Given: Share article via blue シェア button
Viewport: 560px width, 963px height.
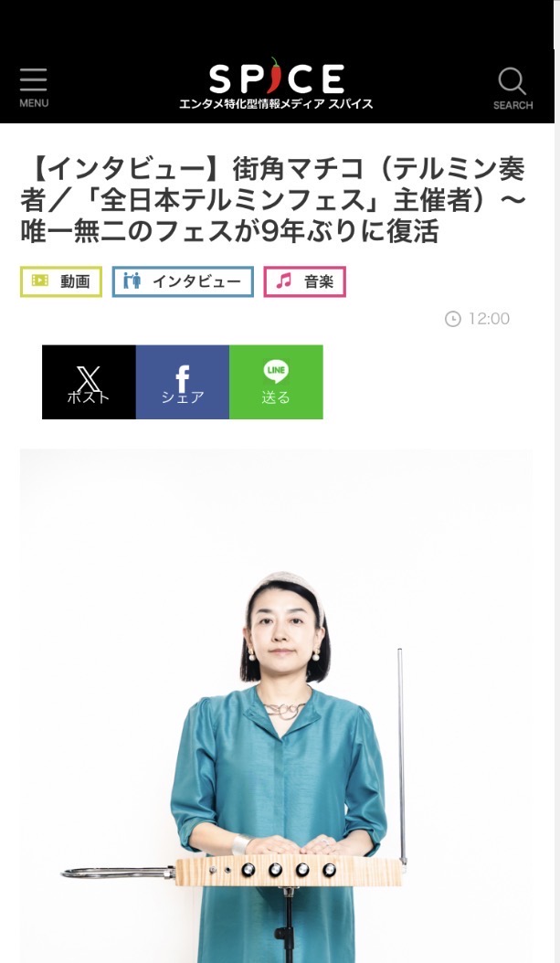Looking at the screenshot, I should (x=183, y=382).
